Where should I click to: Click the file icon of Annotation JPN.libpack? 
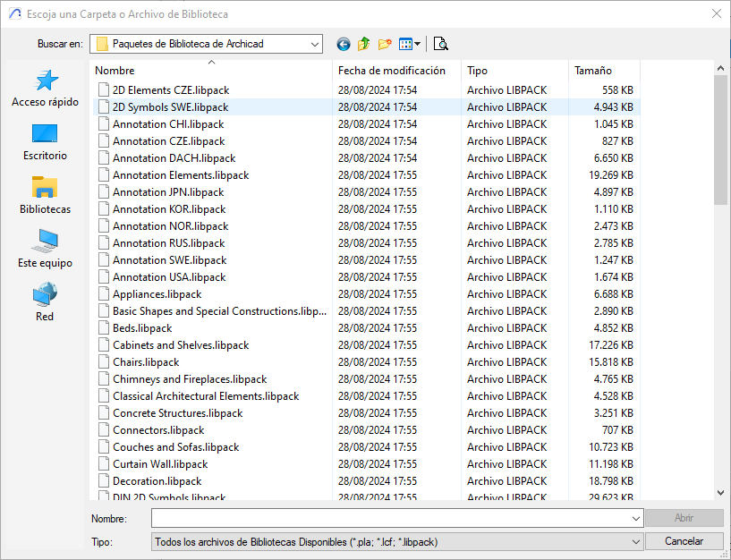(104, 191)
